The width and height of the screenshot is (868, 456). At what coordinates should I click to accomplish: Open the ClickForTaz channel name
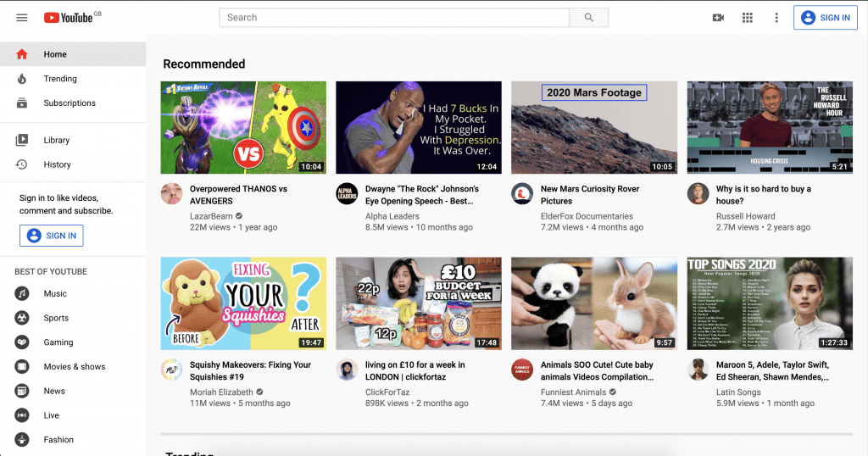pyautogui.click(x=387, y=392)
